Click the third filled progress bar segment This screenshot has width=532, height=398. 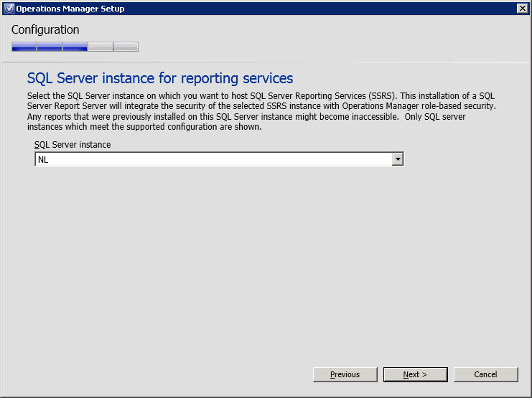click(x=75, y=47)
